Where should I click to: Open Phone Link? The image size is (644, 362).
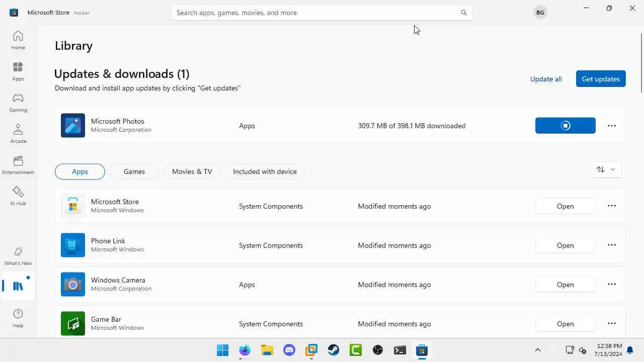[566, 245]
